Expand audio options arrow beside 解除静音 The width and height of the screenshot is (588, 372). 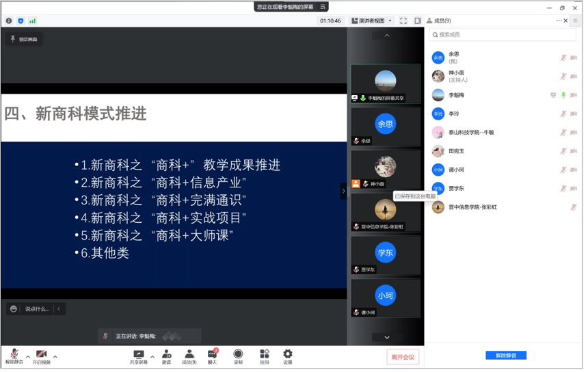28,356
